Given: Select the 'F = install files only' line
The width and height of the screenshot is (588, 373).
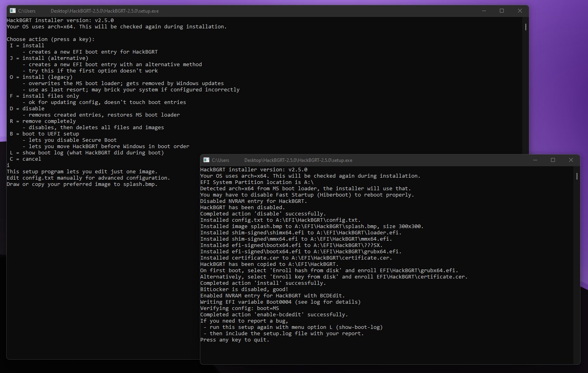Looking at the screenshot, I should pyautogui.click(x=44, y=96).
